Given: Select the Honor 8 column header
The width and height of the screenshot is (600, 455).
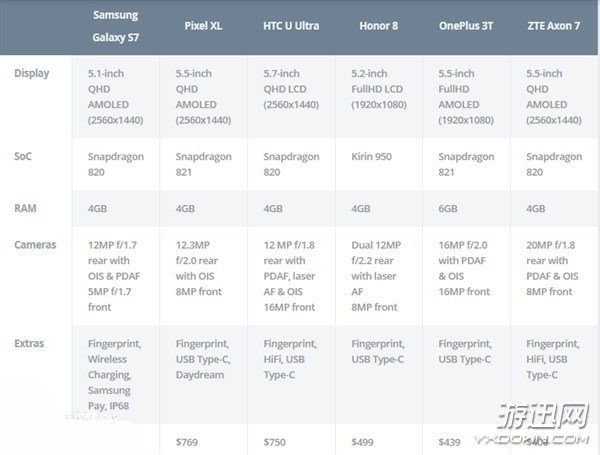Looking at the screenshot, I should pyautogui.click(x=373, y=25).
